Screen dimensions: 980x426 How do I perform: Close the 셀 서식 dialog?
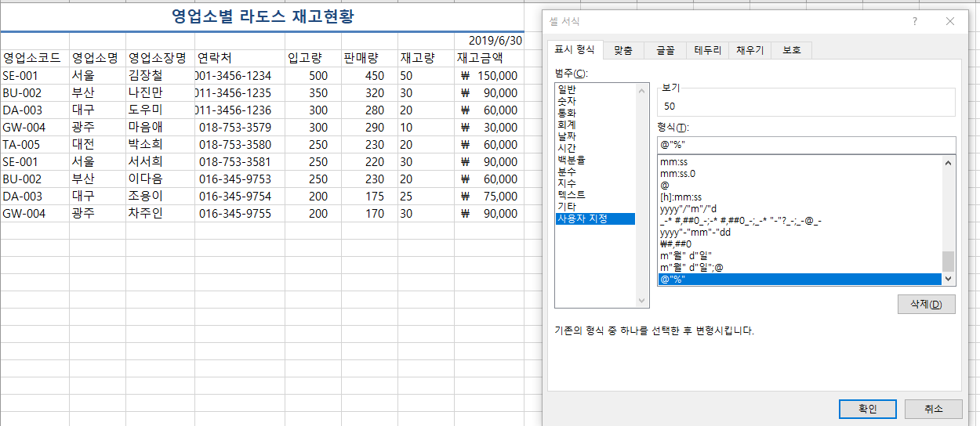point(950,22)
